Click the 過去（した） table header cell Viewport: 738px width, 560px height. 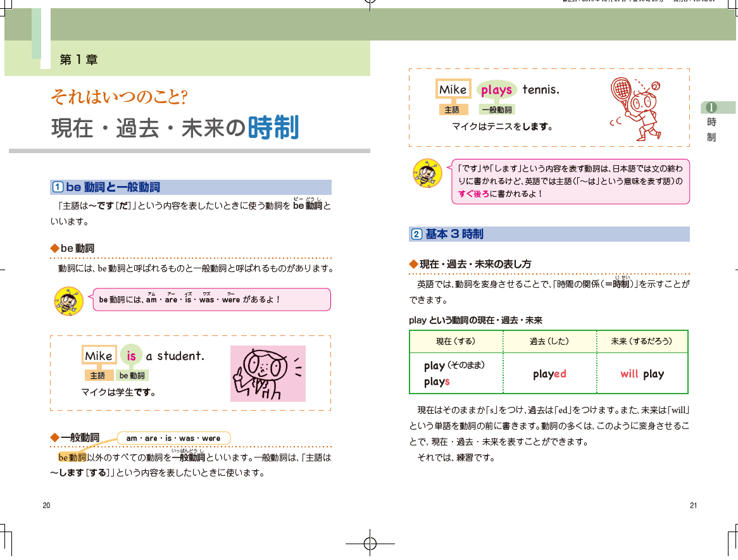(x=549, y=342)
